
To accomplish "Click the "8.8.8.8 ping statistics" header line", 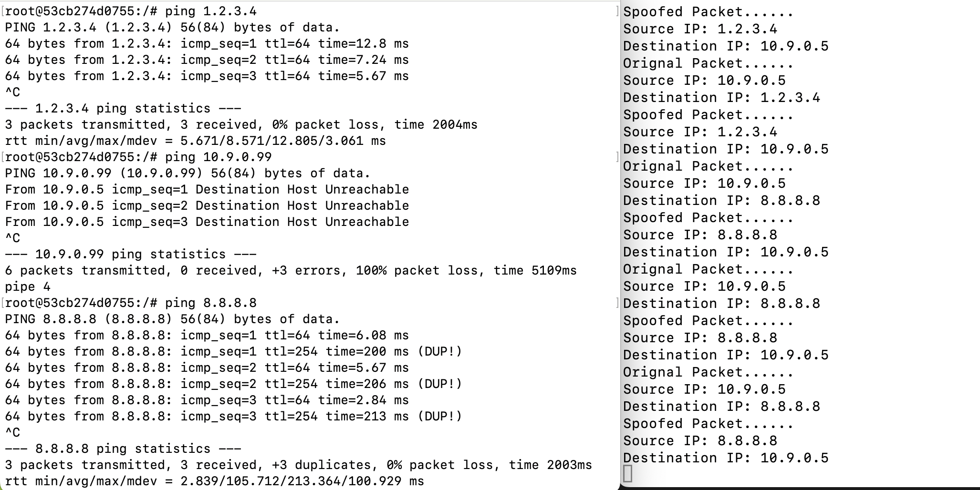I will pyautogui.click(x=123, y=449).
